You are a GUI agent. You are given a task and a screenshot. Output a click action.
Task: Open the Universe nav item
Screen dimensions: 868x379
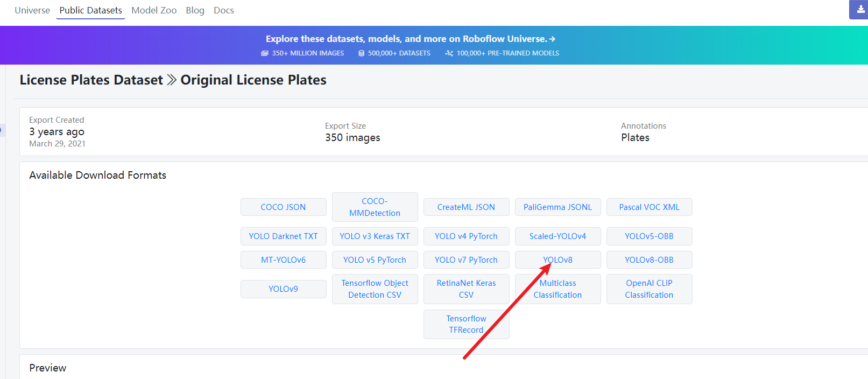click(x=32, y=10)
